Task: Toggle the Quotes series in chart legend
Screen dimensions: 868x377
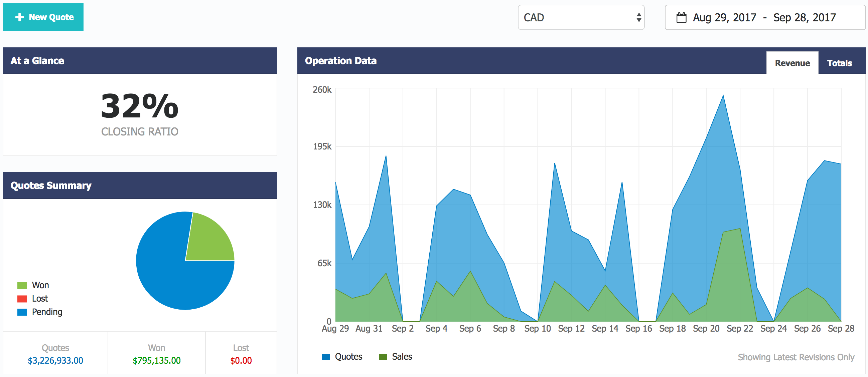Action: 348,356
